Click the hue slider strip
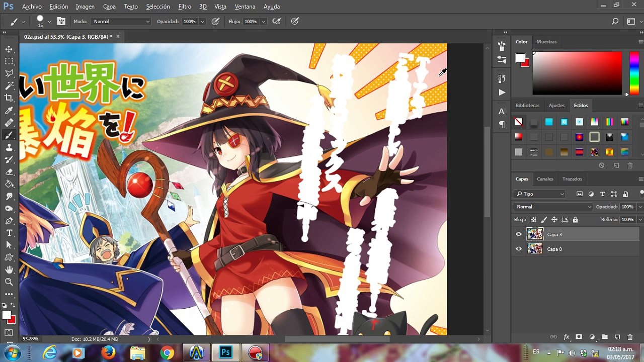The width and height of the screenshot is (644, 362). [634, 73]
